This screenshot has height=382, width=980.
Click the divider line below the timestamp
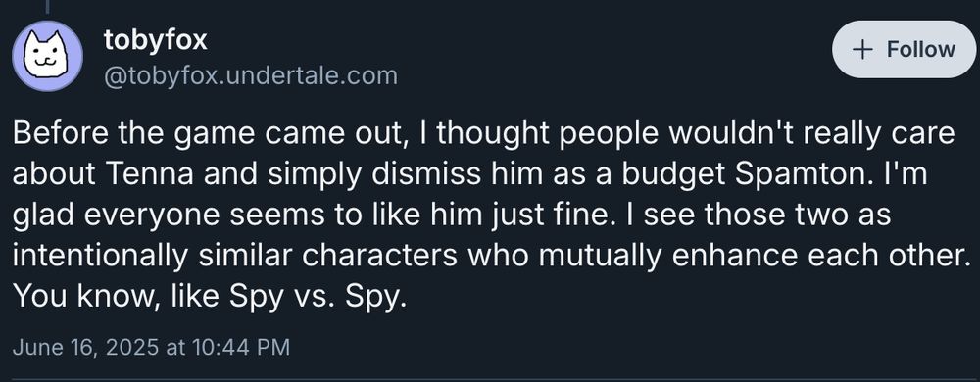(x=490, y=379)
